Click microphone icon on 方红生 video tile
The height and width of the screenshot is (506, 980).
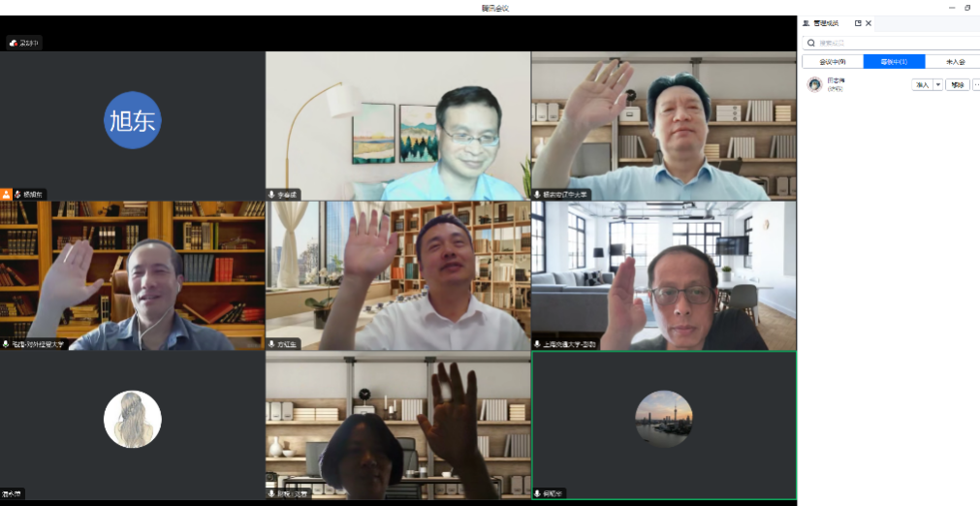pos(272,344)
